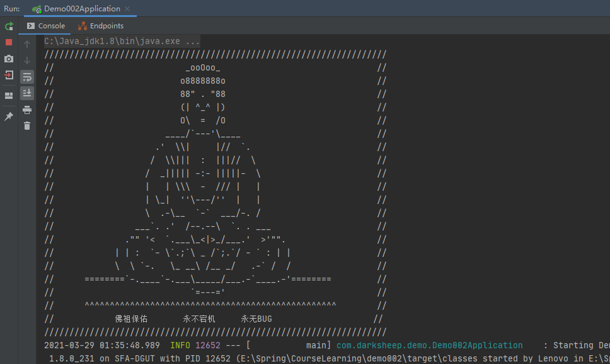610x364 pixels.
Task: Toggle scroll to end of console
Action: [27, 93]
